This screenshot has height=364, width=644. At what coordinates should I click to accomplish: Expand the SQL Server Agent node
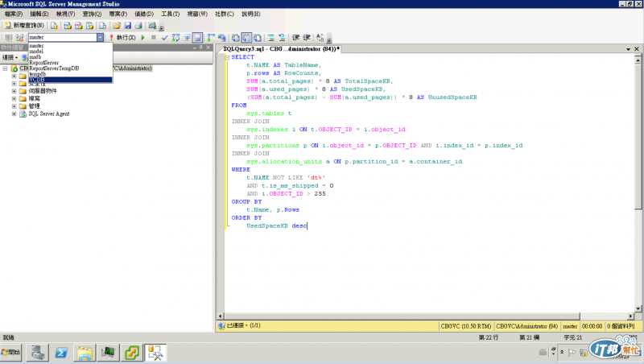pos(14,114)
